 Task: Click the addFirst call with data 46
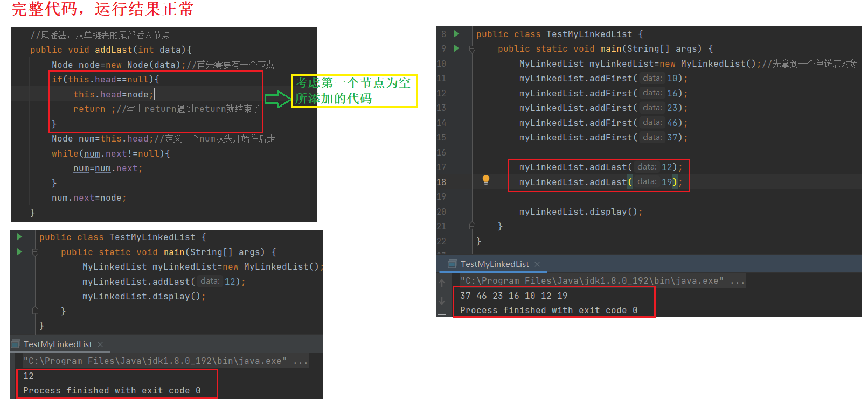(603, 123)
